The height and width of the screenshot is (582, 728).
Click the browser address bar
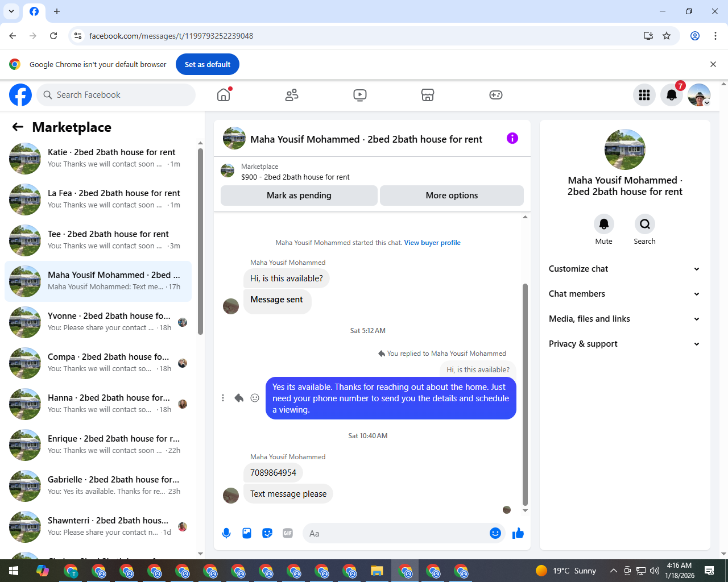364,36
